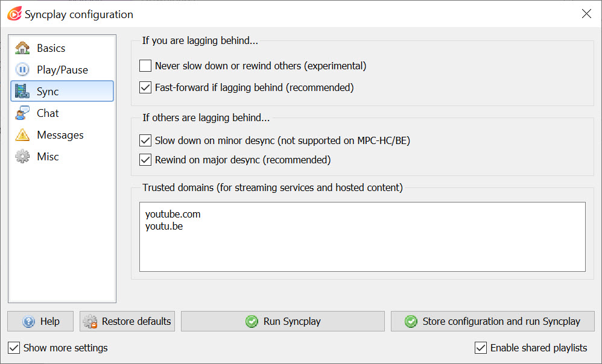Screen dimensions: 602x364
Task: Toggle Slow down on minor desync
Action: point(145,140)
